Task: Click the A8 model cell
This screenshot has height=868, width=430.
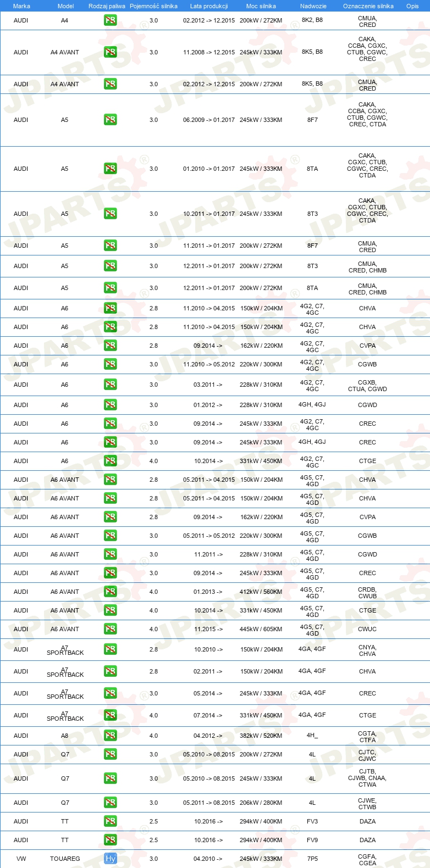Action: (65, 736)
